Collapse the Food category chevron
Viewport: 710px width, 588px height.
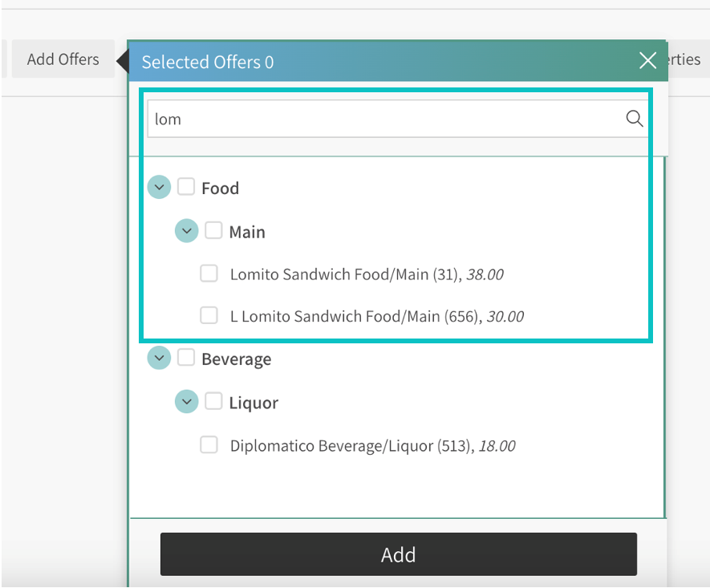tap(159, 188)
